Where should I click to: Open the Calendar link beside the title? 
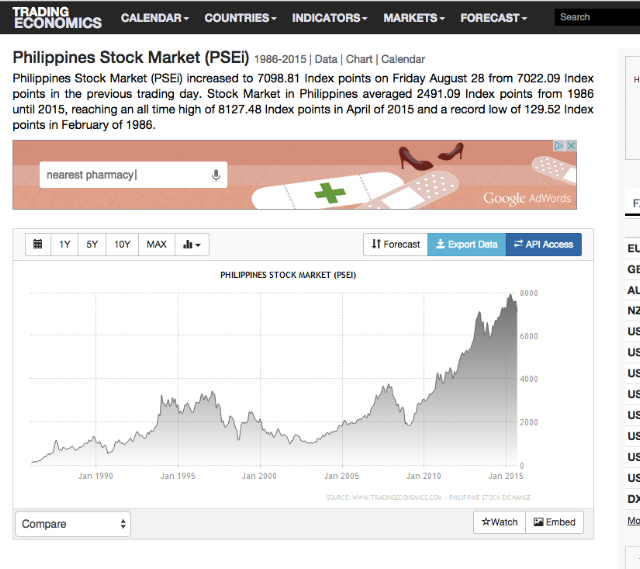[x=403, y=59]
